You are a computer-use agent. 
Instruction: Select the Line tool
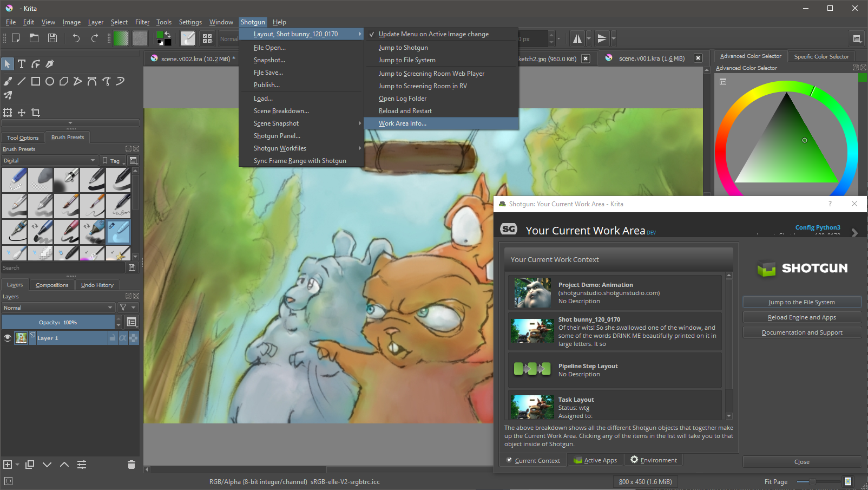tap(22, 81)
